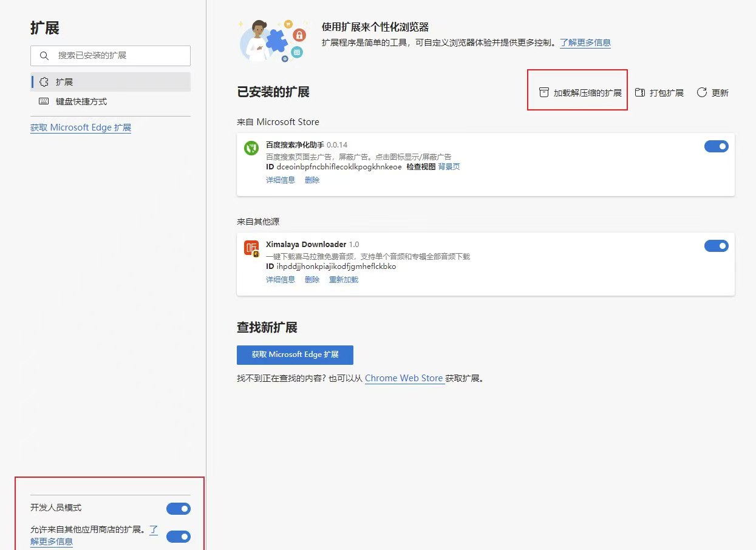
Task: Click the puzzle-piece icon beside 扩展
Action: (x=44, y=82)
